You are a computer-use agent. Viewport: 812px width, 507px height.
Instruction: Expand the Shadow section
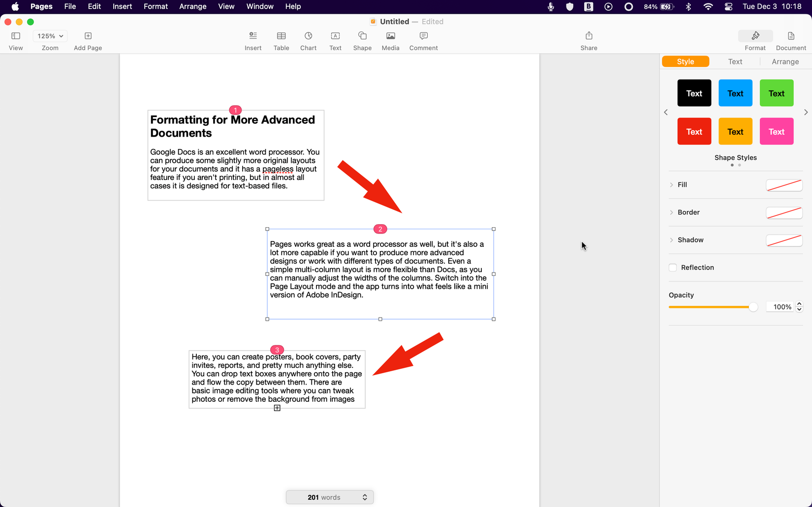(x=671, y=240)
